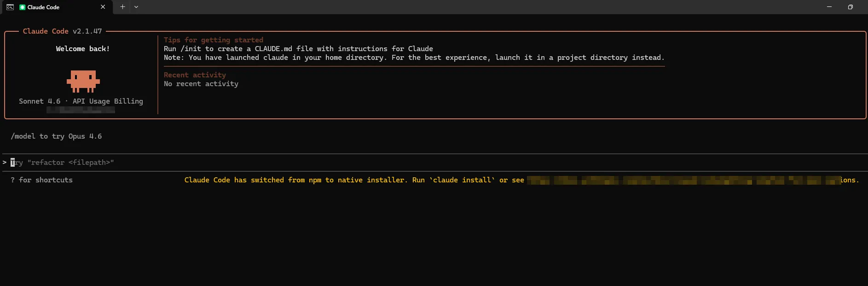
Task: Click the "Recent activity" heading
Action: (195, 75)
